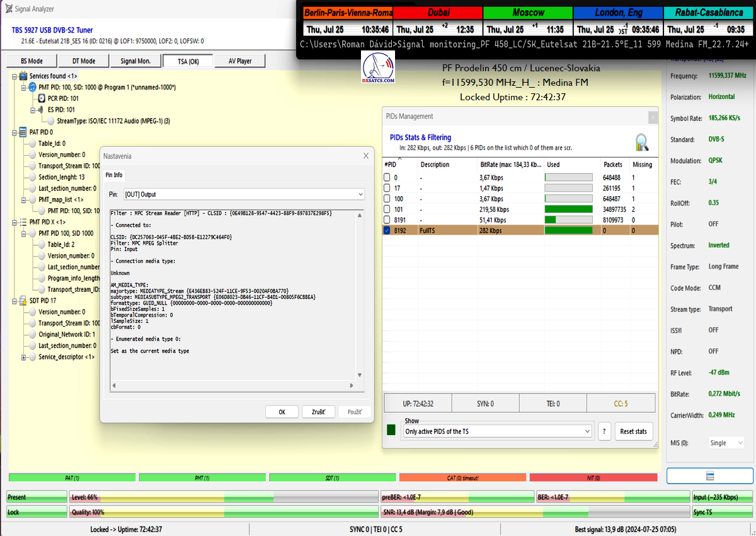Sort PID list by BitRate column header
The height and width of the screenshot is (536, 756).
pos(510,165)
